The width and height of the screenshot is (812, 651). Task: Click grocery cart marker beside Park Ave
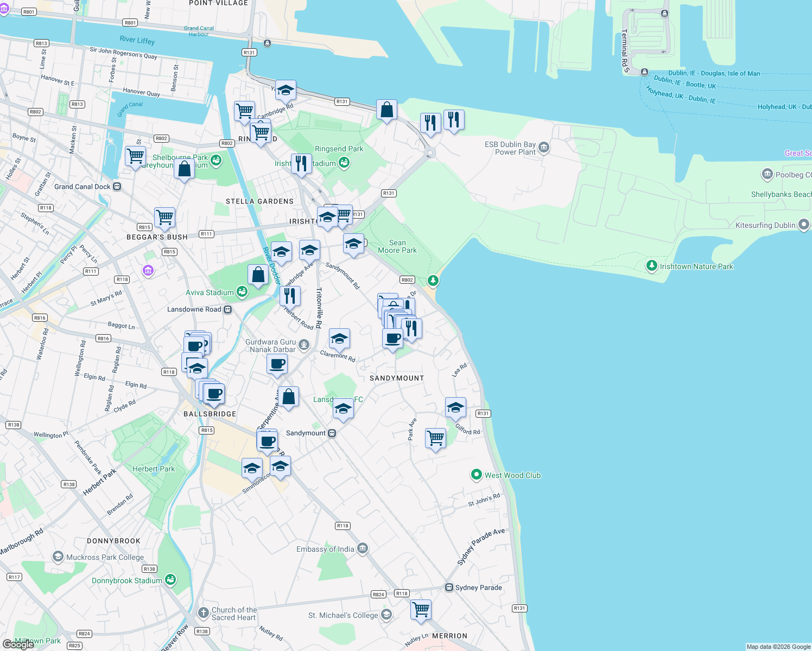[x=436, y=438]
